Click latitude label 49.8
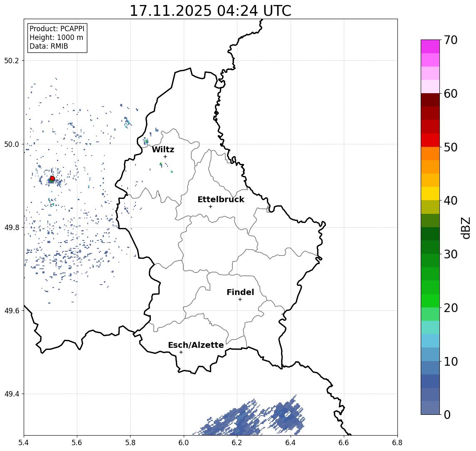The image size is (476, 451). 12,227
